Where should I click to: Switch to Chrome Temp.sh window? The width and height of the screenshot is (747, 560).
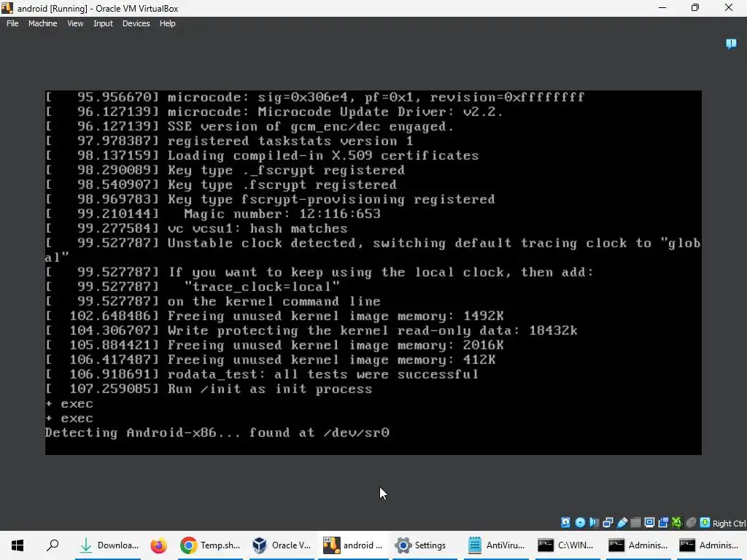[x=209, y=545]
